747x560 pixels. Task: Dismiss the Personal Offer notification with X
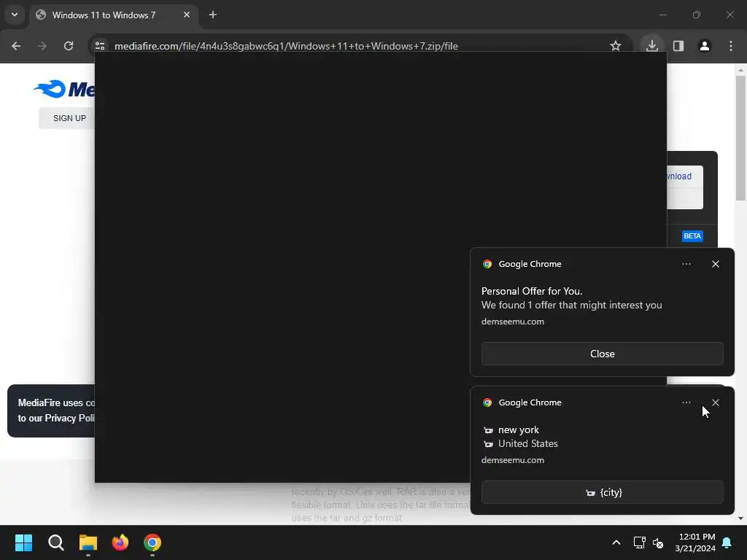[716, 264]
